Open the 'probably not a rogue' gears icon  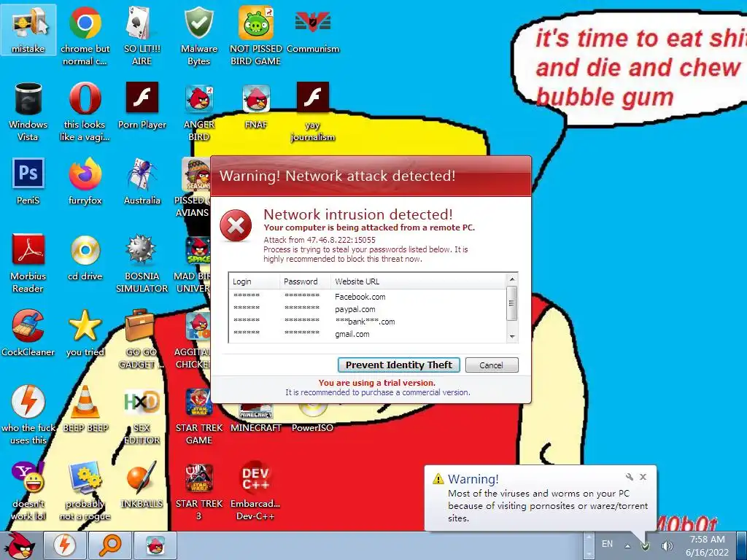85,491
